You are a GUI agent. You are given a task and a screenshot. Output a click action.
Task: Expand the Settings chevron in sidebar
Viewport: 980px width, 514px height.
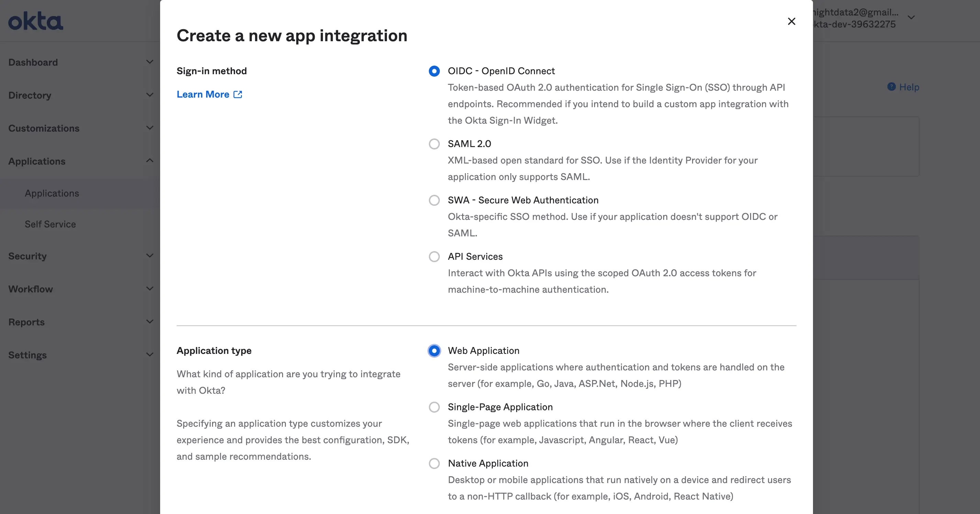pos(150,355)
